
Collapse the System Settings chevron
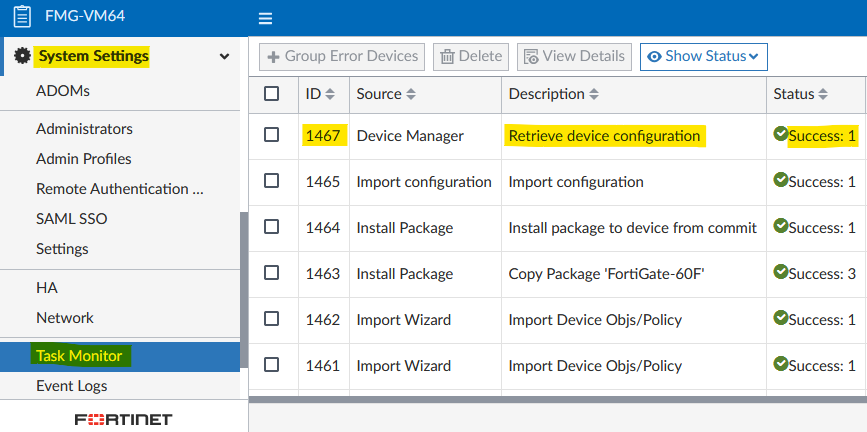tap(224, 57)
